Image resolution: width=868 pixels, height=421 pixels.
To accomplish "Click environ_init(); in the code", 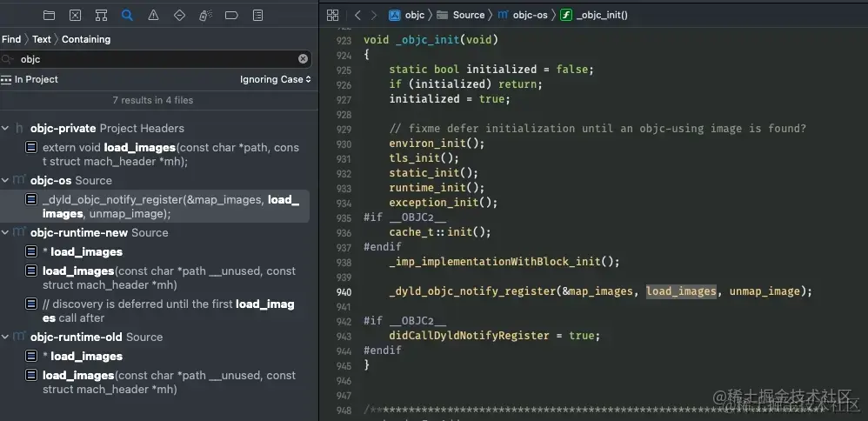I will click(437, 144).
